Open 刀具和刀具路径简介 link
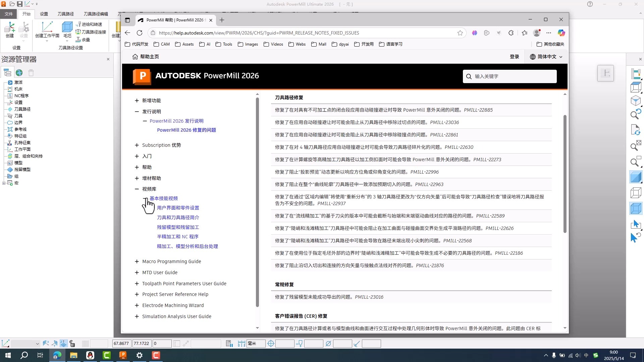The image size is (644, 362). click(x=178, y=218)
